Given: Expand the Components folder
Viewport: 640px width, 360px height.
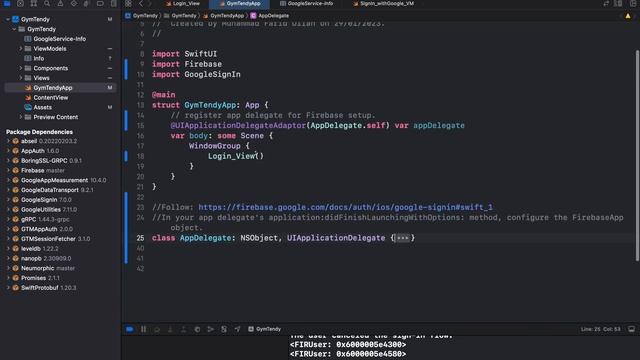Looking at the screenshot, I should click(21, 68).
